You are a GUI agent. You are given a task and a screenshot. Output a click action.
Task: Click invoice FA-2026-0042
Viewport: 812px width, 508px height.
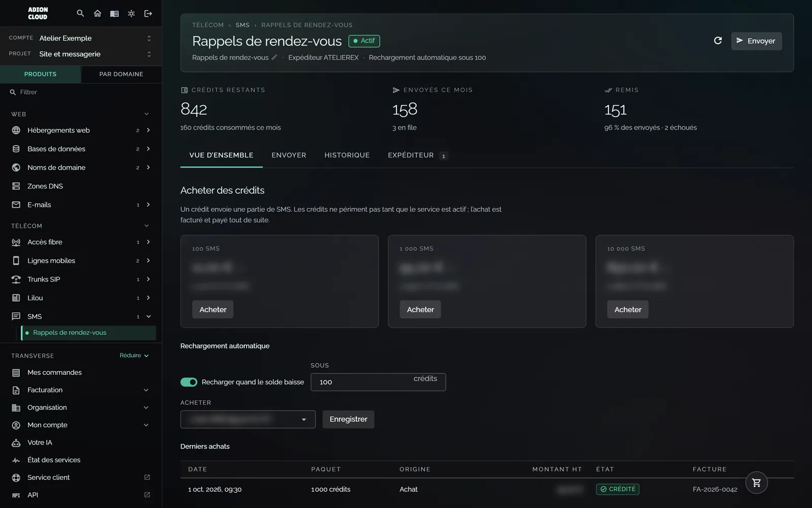coord(715,490)
